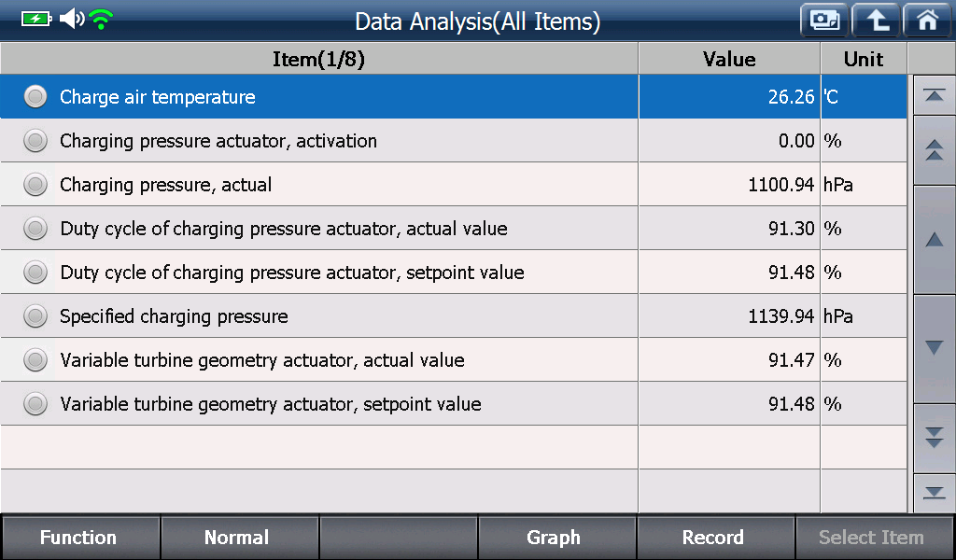956x560 pixels.
Task: Toggle radio for Charging pressure actuator, activation
Action: pyautogui.click(x=35, y=141)
